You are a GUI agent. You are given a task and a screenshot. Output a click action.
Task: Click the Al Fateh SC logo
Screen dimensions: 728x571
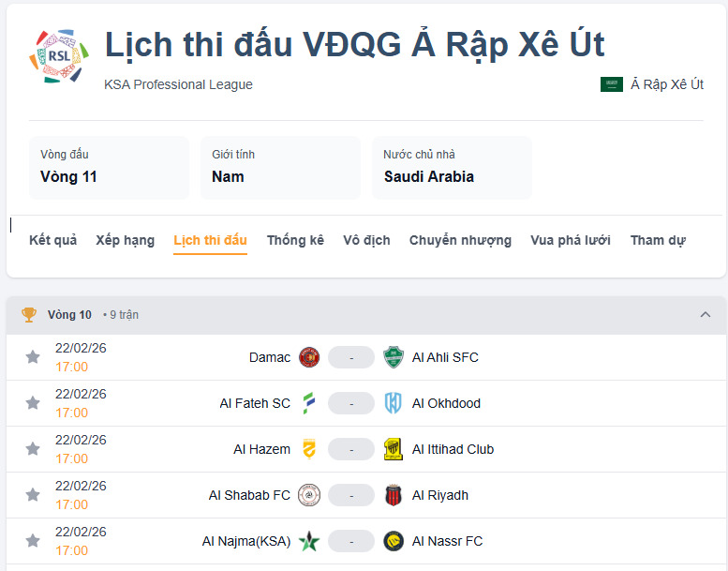(x=309, y=403)
